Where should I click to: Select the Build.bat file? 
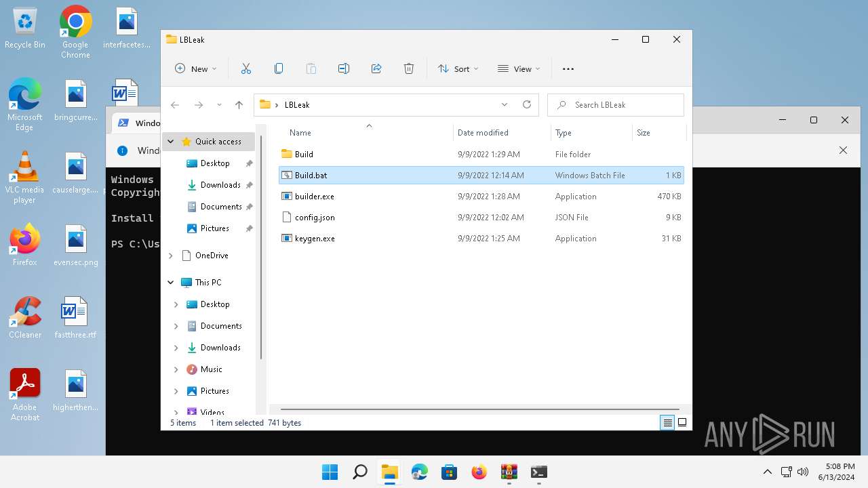pos(481,176)
